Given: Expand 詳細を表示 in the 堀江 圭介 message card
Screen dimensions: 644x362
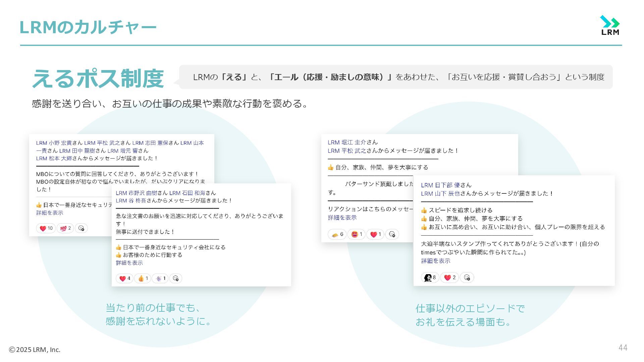Looking at the screenshot, I should [342, 218].
